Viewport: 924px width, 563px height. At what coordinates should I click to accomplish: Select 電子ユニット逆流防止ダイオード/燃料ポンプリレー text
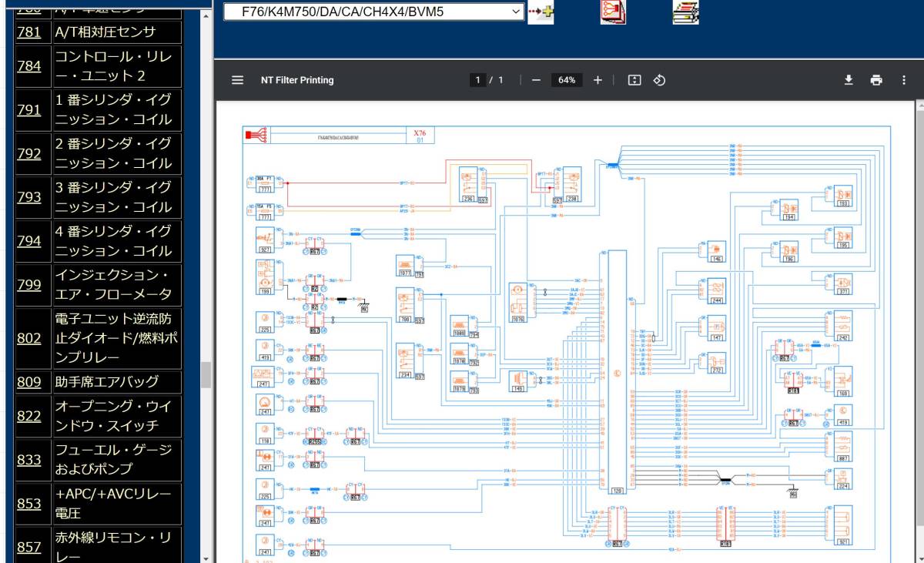[117, 338]
